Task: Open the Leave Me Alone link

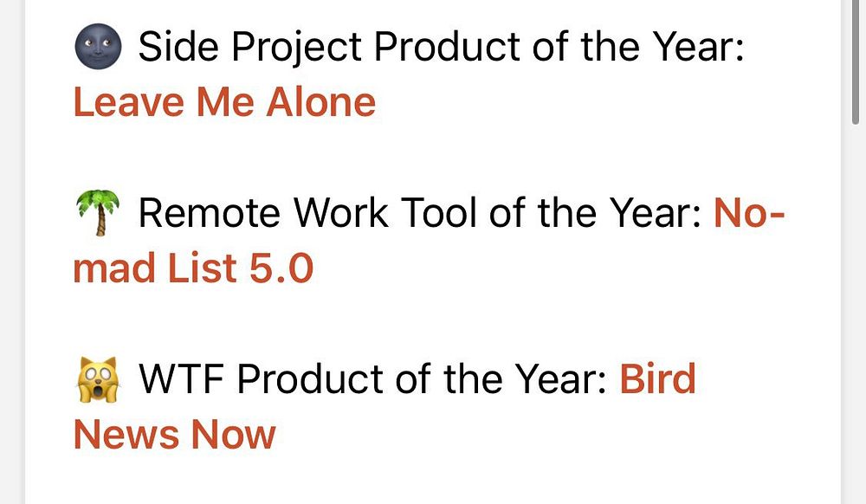Action: pos(224,102)
